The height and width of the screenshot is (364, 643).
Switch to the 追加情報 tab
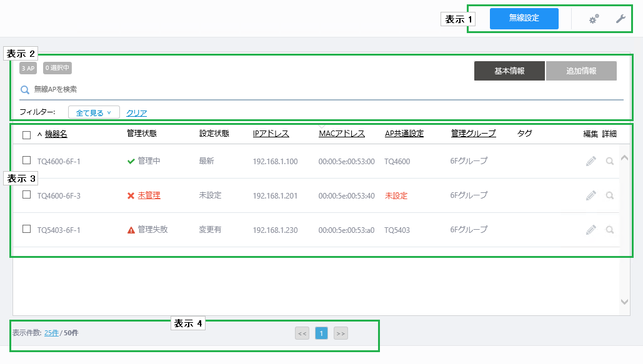click(581, 71)
